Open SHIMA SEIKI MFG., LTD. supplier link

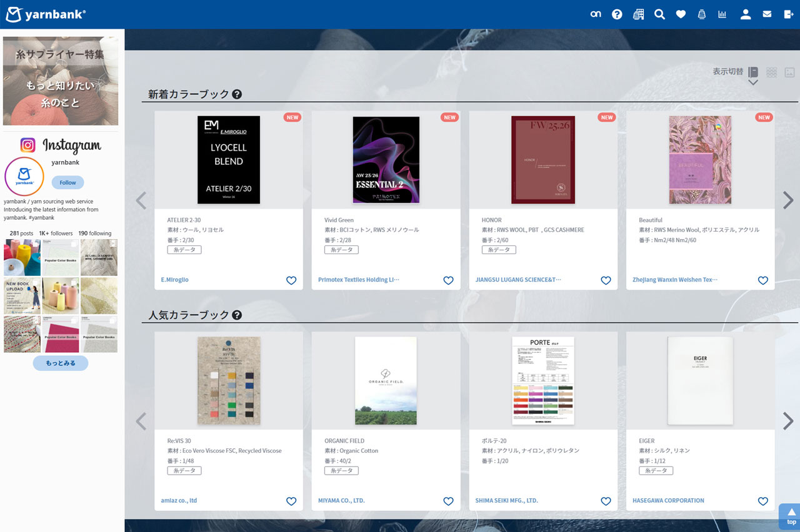pyautogui.click(x=507, y=500)
